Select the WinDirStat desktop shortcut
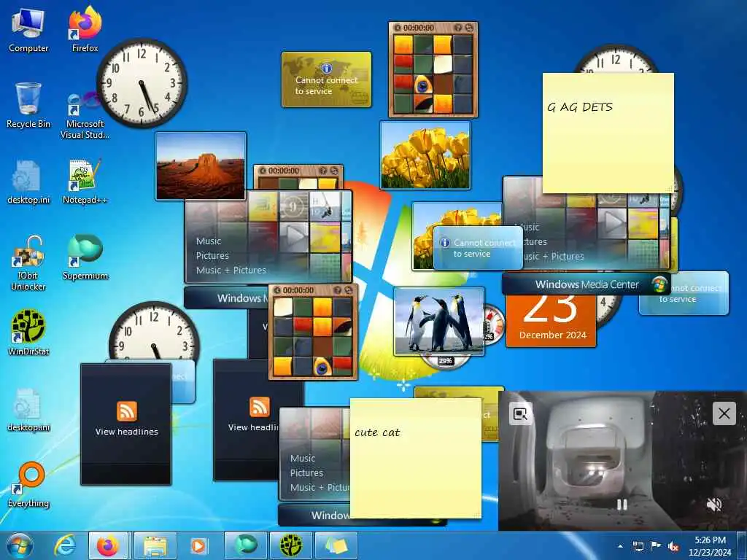The height and width of the screenshot is (560, 747). [x=28, y=332]
